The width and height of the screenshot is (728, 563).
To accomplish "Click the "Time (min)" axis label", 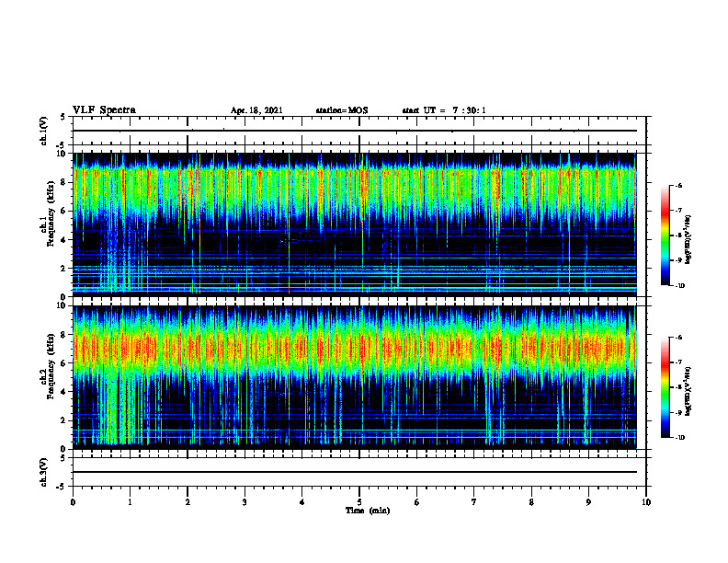I will click(368, 511).
